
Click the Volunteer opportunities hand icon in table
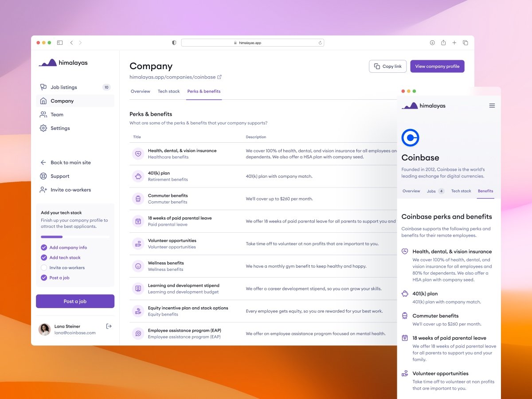[138, 244]
